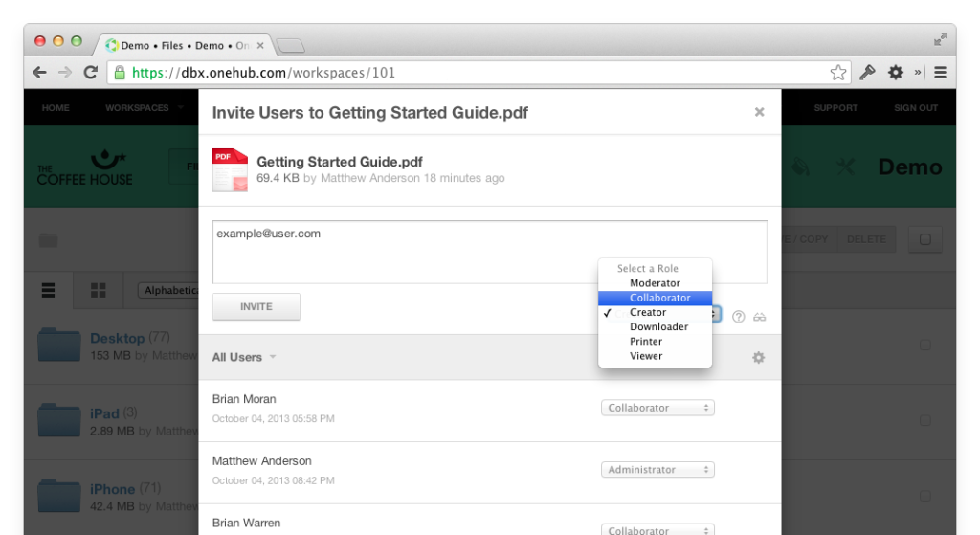The height and width of the screenshot is (535, 980).
Task: Click the tools icon next to Demo
Action: 845,167
